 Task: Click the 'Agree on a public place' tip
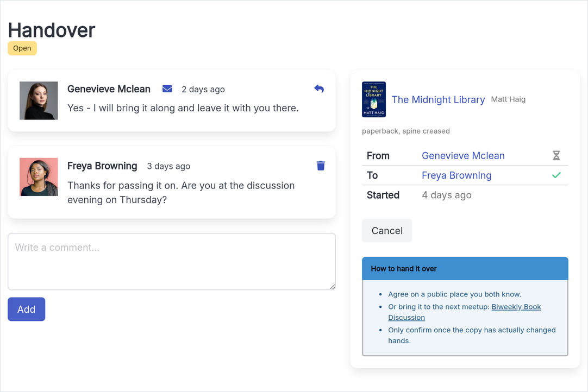454,294
